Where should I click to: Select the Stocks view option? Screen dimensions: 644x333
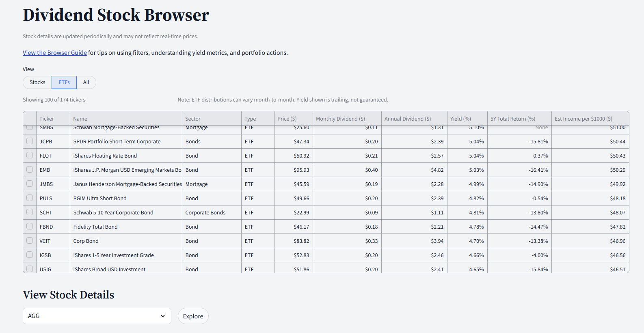[37, 82]
